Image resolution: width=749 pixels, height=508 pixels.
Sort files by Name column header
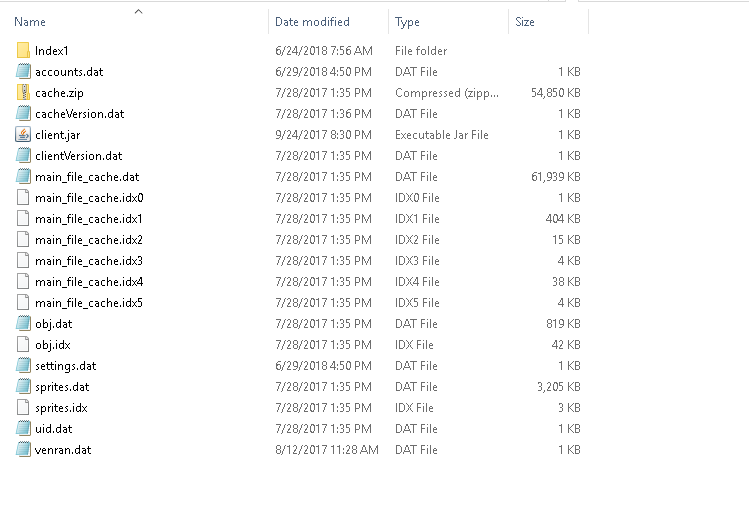click(x=30, y=22)
